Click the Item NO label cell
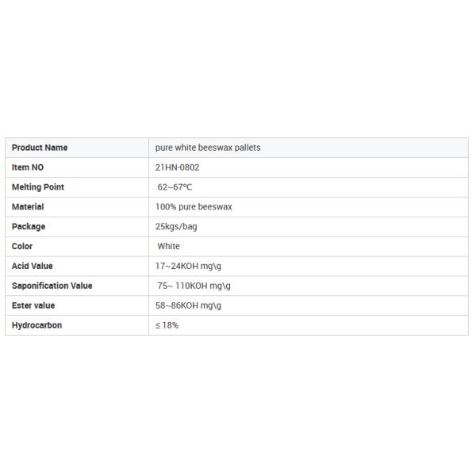476x476 pixels. click(28, 167)
